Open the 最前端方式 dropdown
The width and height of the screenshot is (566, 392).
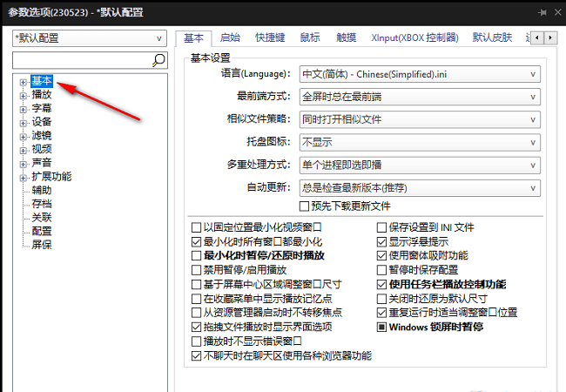[420, 97]
